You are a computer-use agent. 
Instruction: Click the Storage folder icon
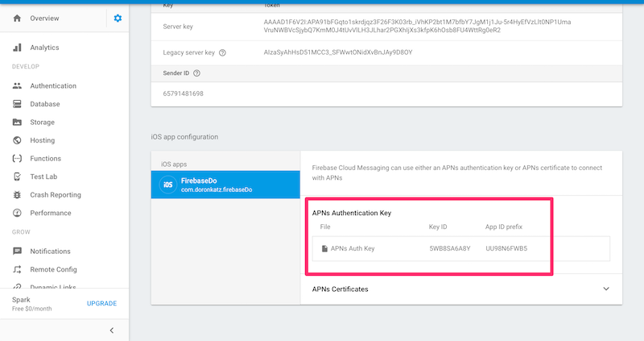click(x=17, y=122)
